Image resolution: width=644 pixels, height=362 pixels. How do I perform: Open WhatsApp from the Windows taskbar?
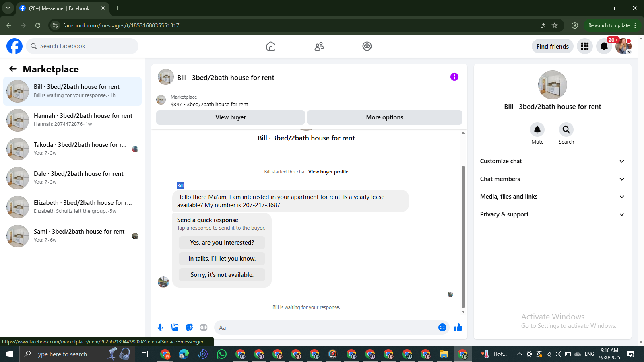coord(222,354)
